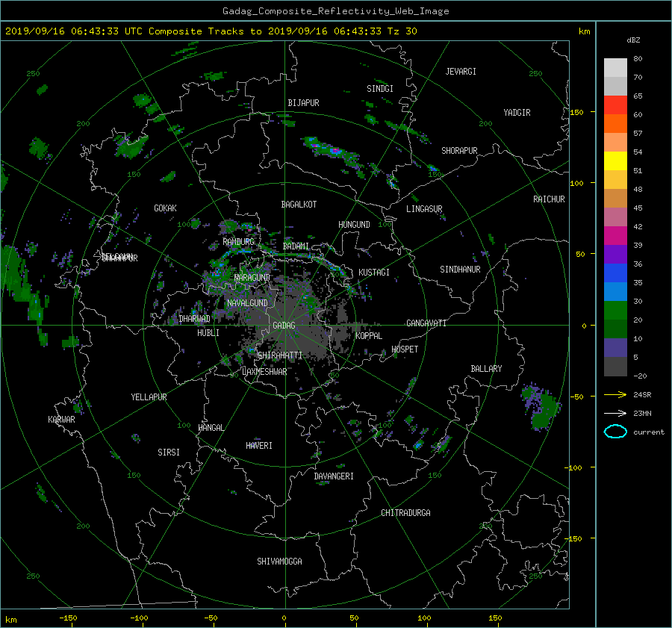Click the timestamp Composite Tracks header text
This screenshot has width=672, height=628.
pyautogui.click(x=211, y=31)
